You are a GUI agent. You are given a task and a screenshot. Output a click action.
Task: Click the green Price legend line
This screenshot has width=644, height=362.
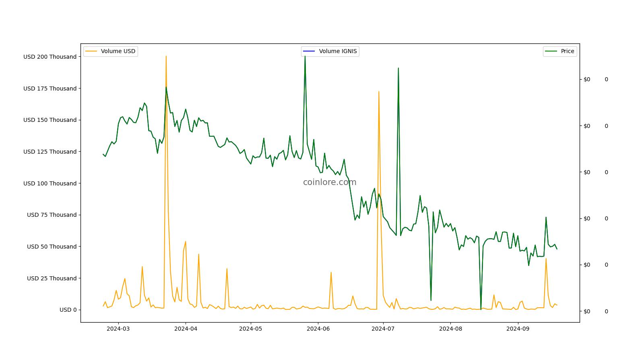click(551, 51)
